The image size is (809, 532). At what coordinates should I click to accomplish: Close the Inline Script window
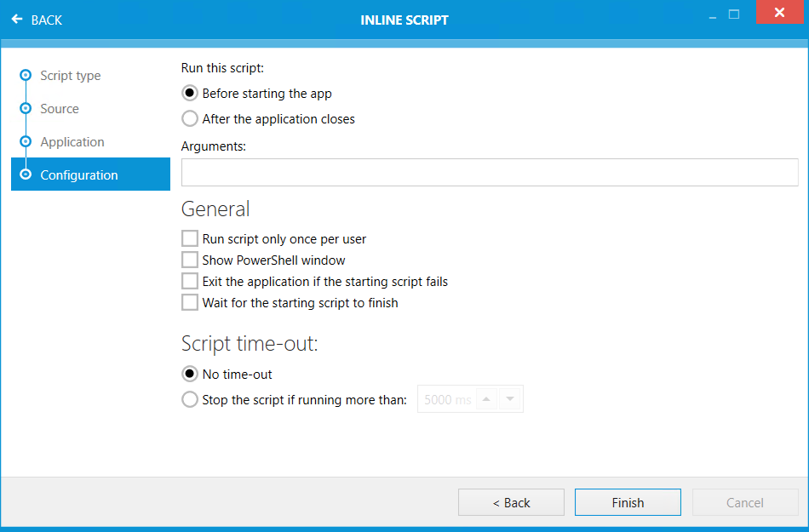coord(779,12)
